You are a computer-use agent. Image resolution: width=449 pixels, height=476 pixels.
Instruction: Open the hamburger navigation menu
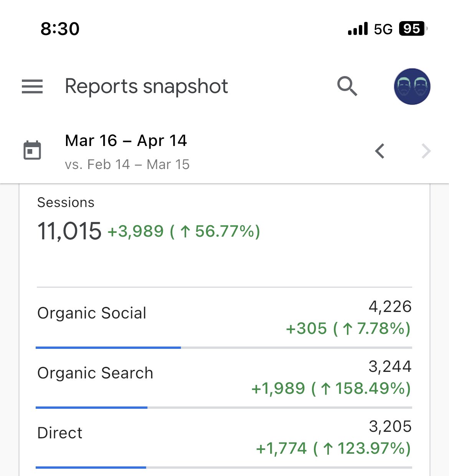coord(32,86)
